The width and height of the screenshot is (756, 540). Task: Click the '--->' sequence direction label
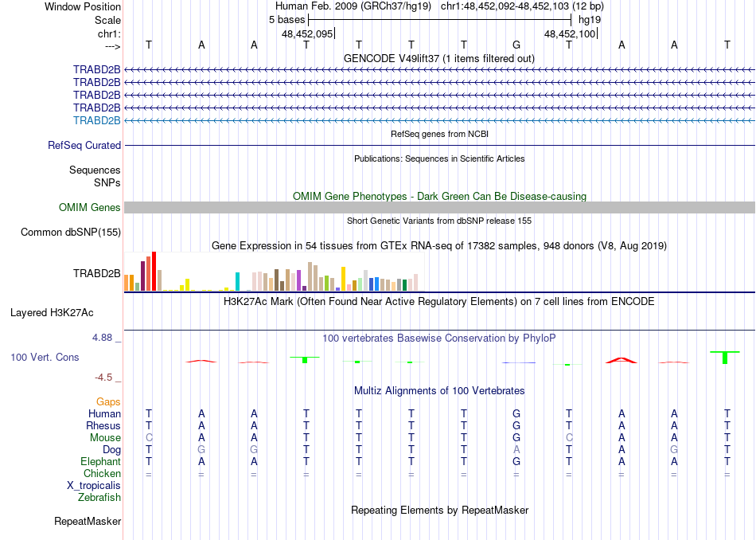click(x=113, y=46)
